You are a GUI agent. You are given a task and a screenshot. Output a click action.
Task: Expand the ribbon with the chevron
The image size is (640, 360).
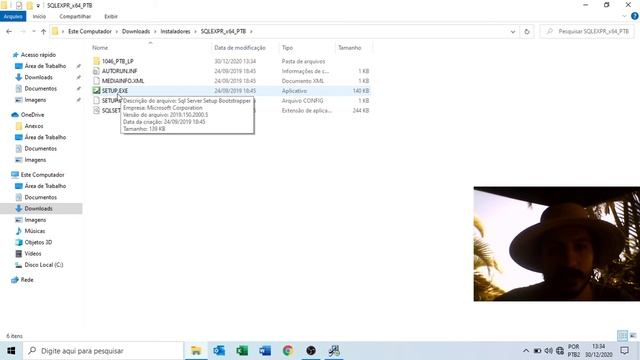click(x=624, y=16)
